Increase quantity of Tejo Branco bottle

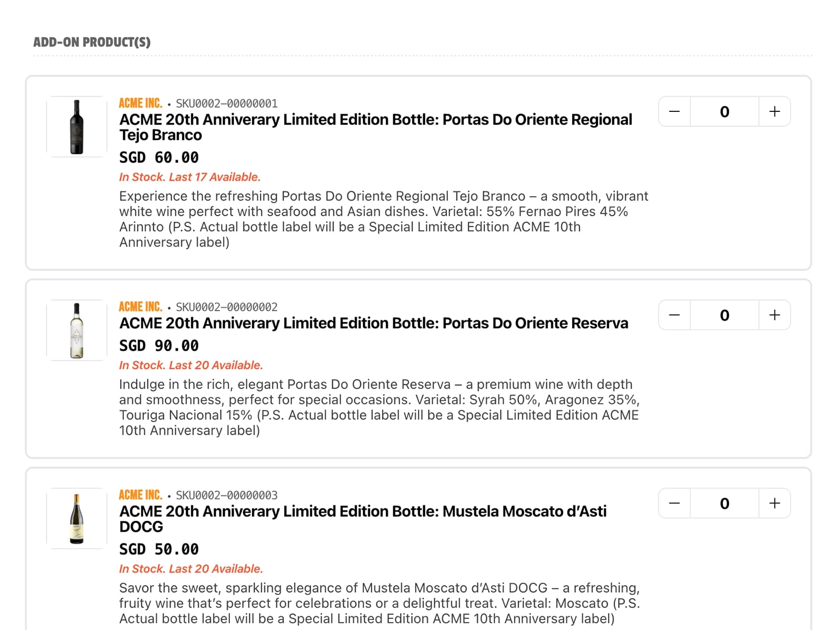click(774, 111)
